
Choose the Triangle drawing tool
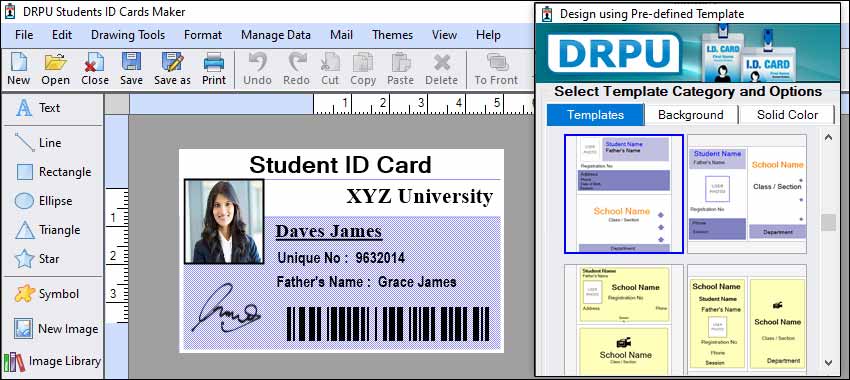(x=47, y=230)
